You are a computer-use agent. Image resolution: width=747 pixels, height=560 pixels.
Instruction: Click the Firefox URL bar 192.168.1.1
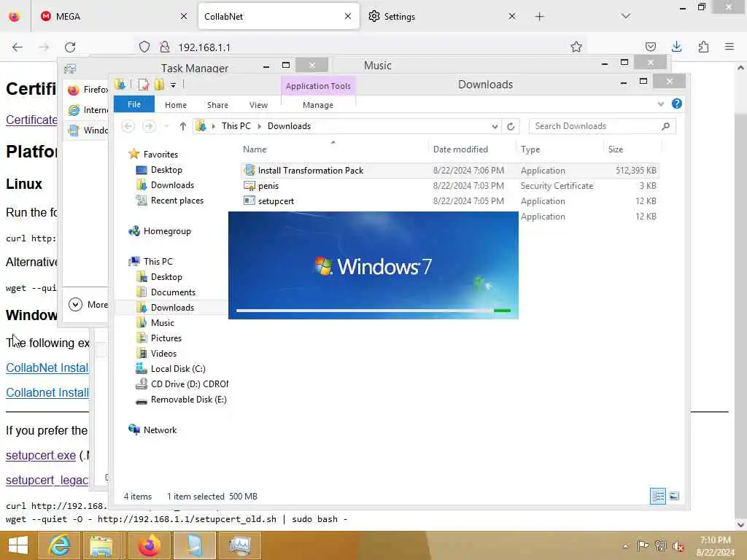coord(362,47)
